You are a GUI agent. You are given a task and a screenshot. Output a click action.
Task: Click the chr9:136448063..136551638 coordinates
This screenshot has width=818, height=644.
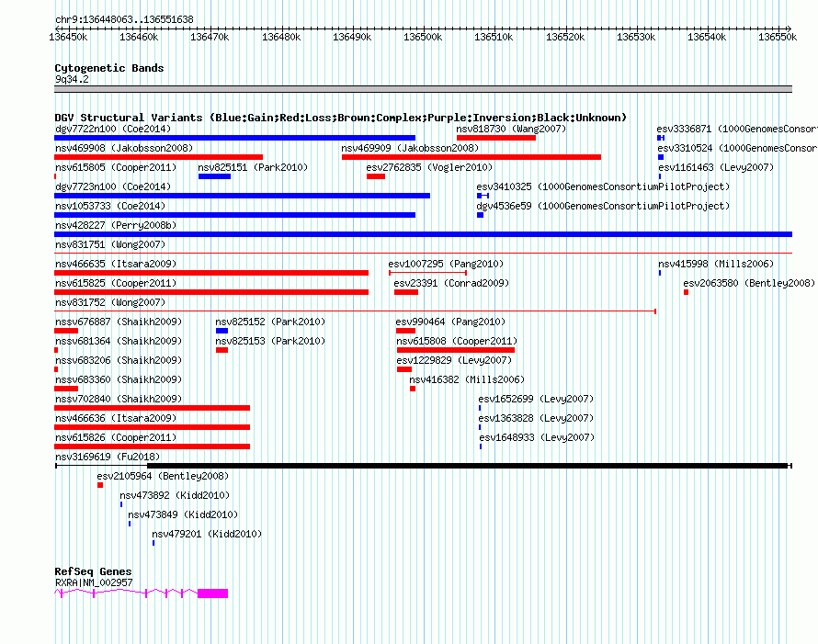pos(124,19)
